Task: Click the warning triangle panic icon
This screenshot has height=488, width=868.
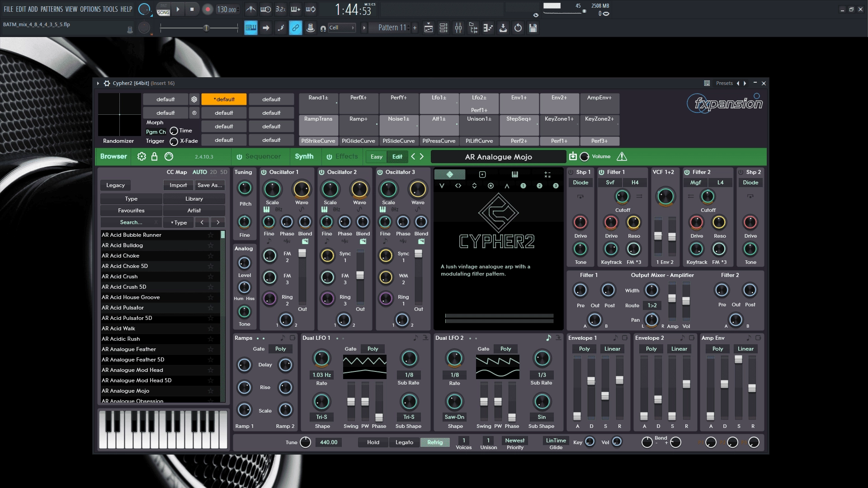Action: [x=622, y=156]
